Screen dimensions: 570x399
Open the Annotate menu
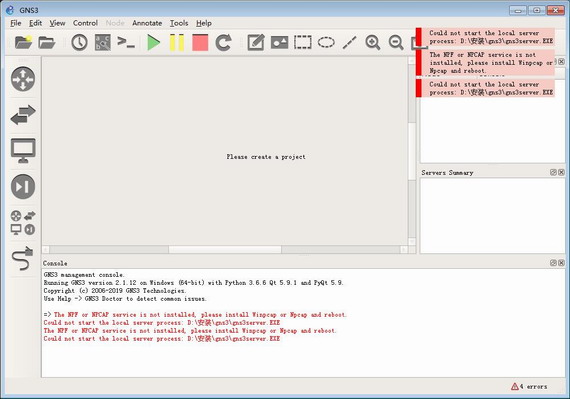(147, 23)
